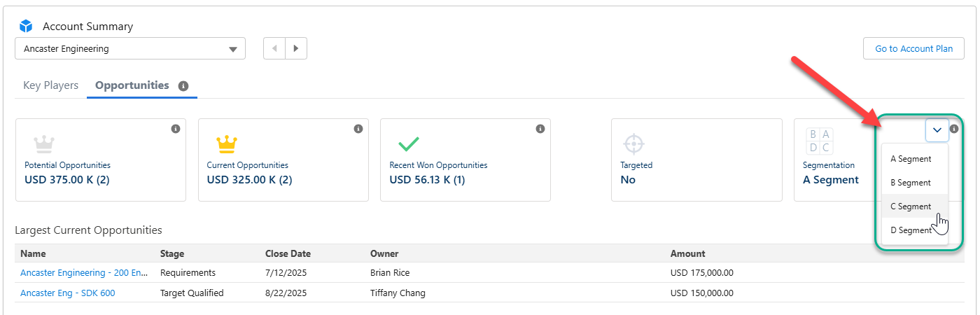Click the gold crown Current Opportunities icon
Image resolution: width=980 pixels, height=315 pixels.
click(227, 144)
